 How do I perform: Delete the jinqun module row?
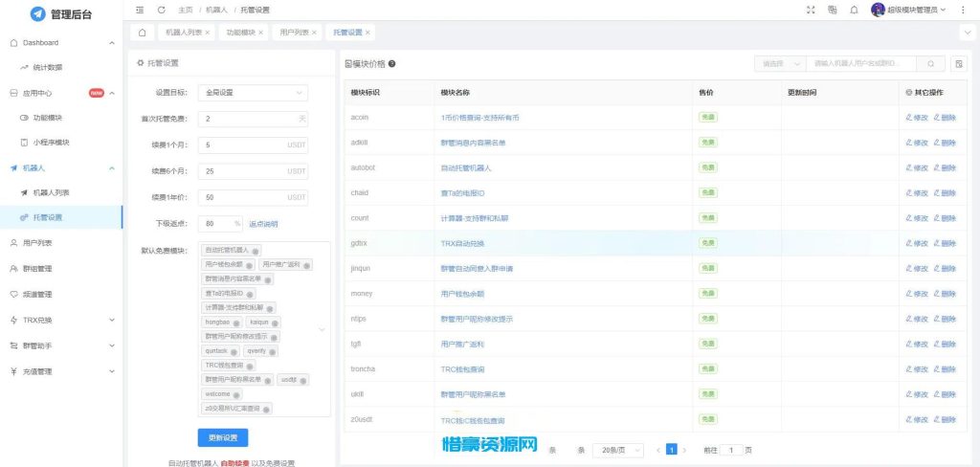point(945,268)
